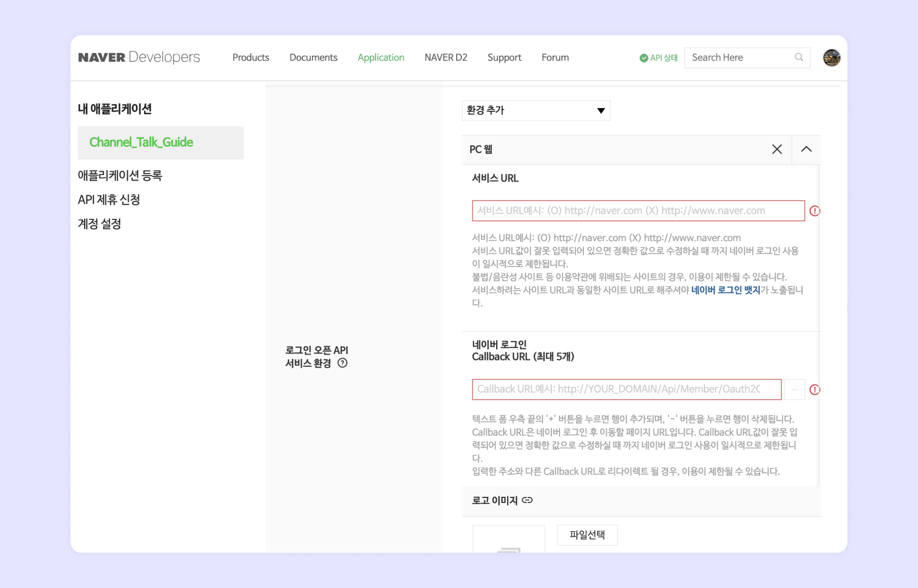918x588 pixels.
Task: Open the Products menu
Action: [251, 58]
